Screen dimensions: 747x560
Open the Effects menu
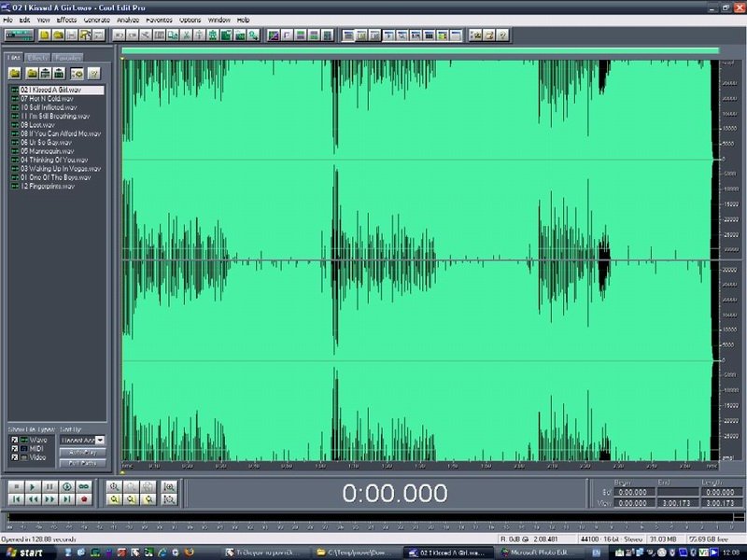[x=66, y=20]
